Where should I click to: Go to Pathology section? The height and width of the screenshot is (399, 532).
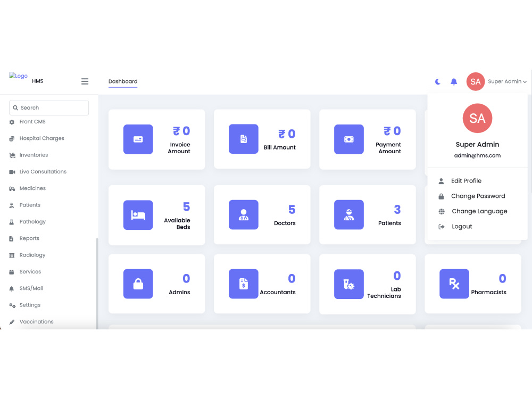click(32, 221)
